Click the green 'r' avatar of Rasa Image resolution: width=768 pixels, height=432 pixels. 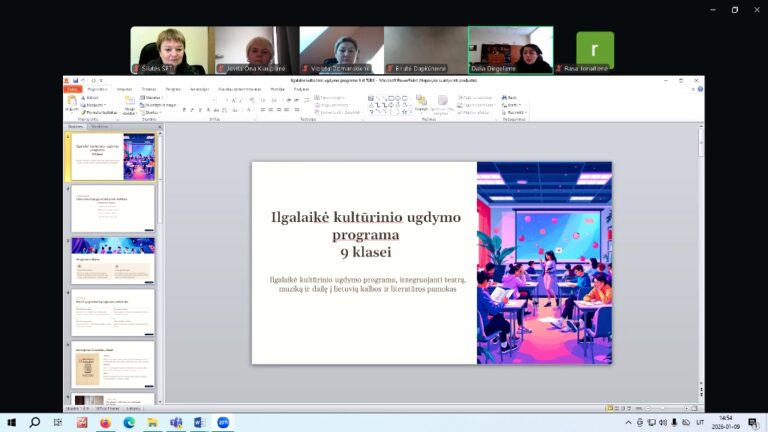coord(595,50)
